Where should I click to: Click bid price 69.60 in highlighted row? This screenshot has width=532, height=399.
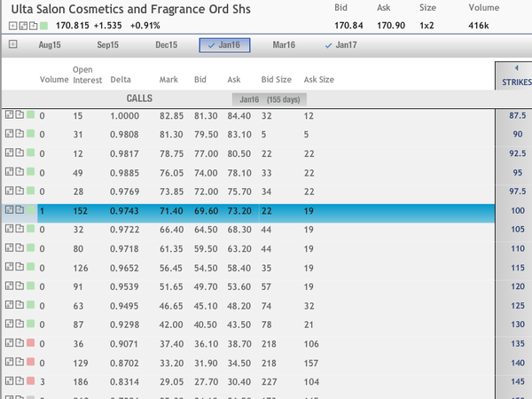point(206,211)
